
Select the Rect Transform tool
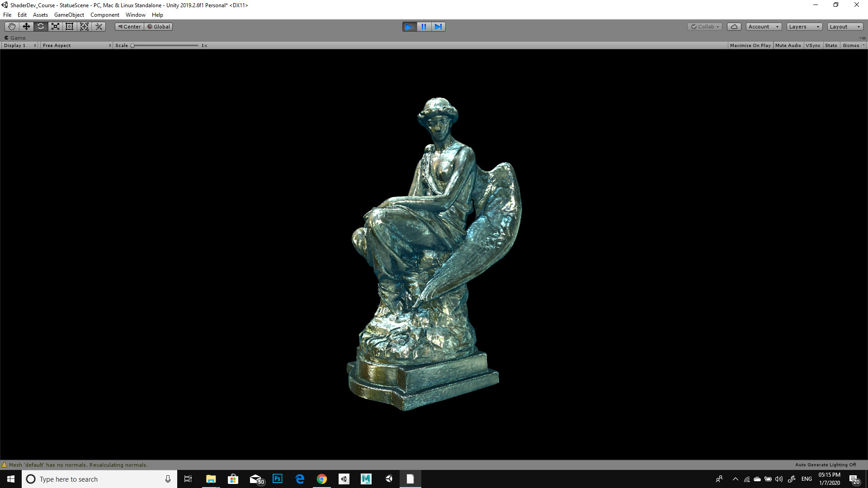pyautogui.click(x=69, y=26)
